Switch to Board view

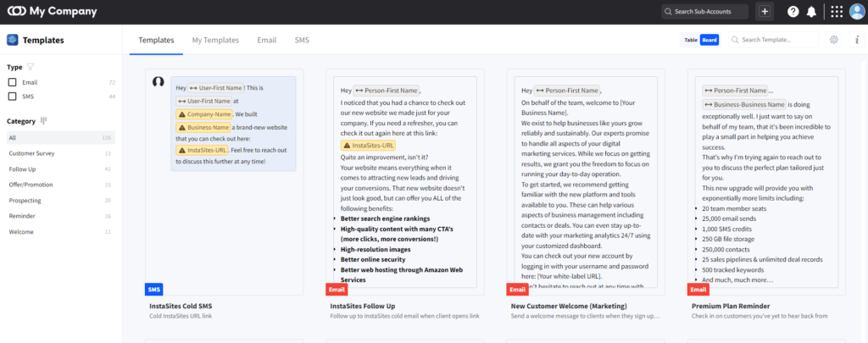tap(709, 40)
